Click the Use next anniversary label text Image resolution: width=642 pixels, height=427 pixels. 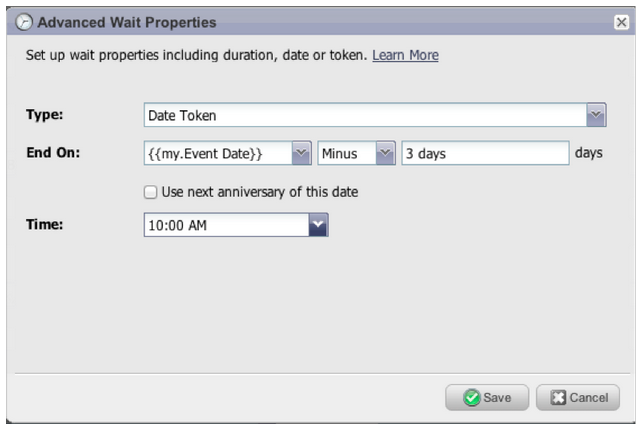(x=260, y=192)
